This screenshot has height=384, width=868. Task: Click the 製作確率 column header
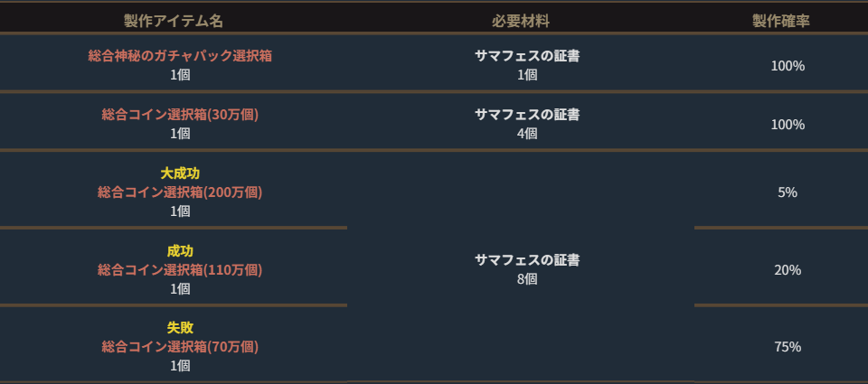780,21
